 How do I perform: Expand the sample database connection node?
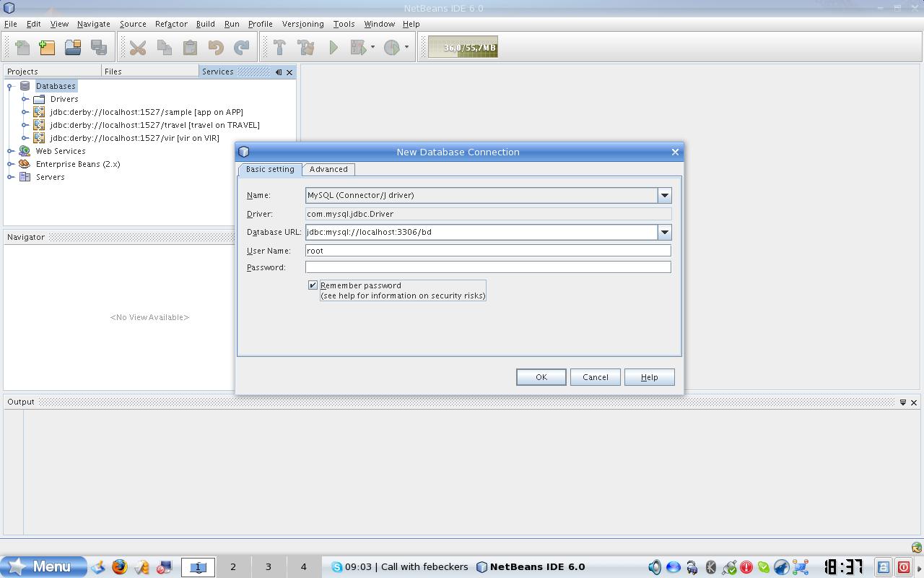pos(25,112)
